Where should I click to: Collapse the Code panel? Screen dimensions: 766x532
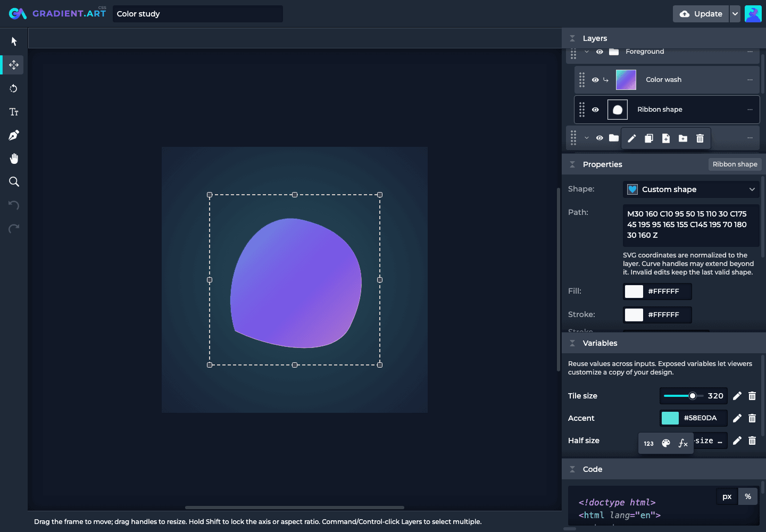coord(572,469)
